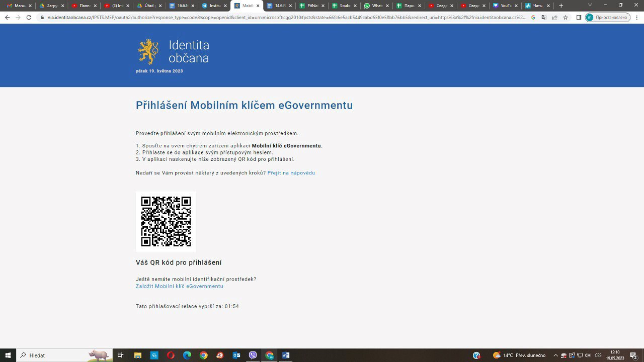Click the session countdown '01:54' text

click(x=232, y=306)
